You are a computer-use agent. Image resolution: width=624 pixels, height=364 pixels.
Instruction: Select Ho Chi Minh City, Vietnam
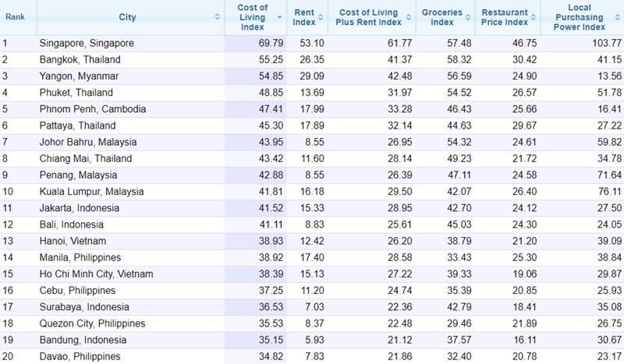(96, 274)
